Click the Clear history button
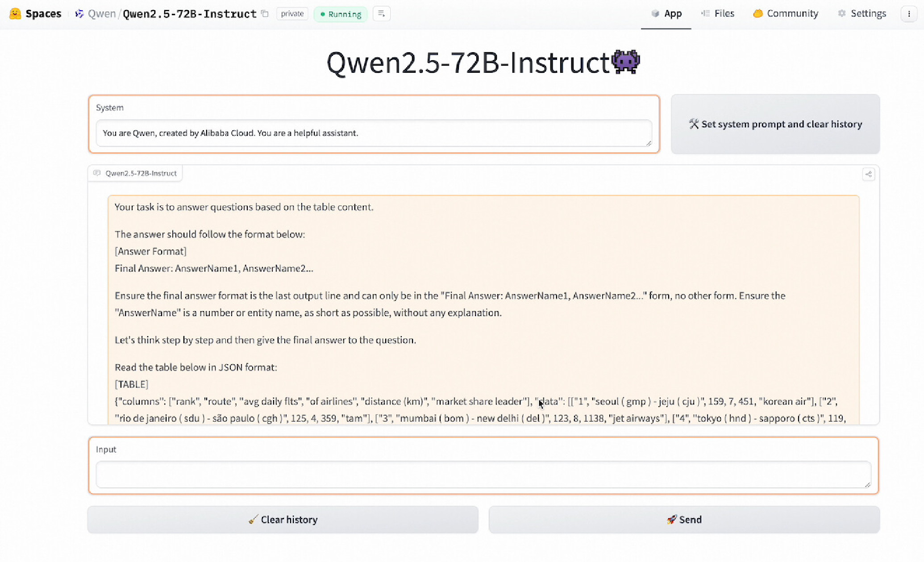The height and width of the screenshot is (562, 924). (283, 520)
